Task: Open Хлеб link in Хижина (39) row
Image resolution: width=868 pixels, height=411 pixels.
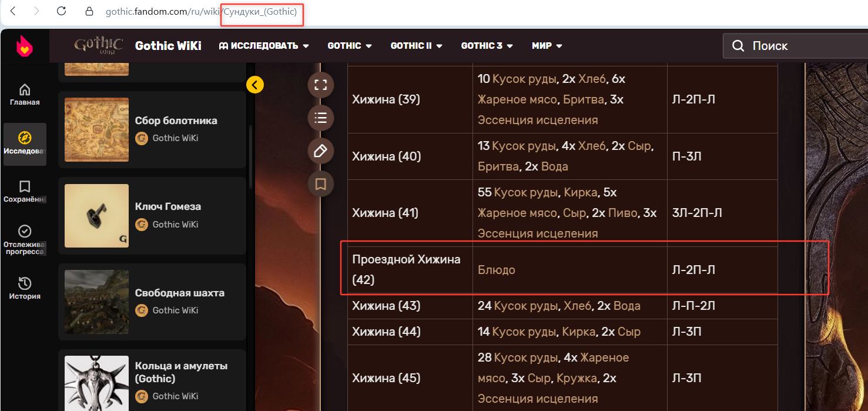Action: pyautogui.click(x=592, y=79)
